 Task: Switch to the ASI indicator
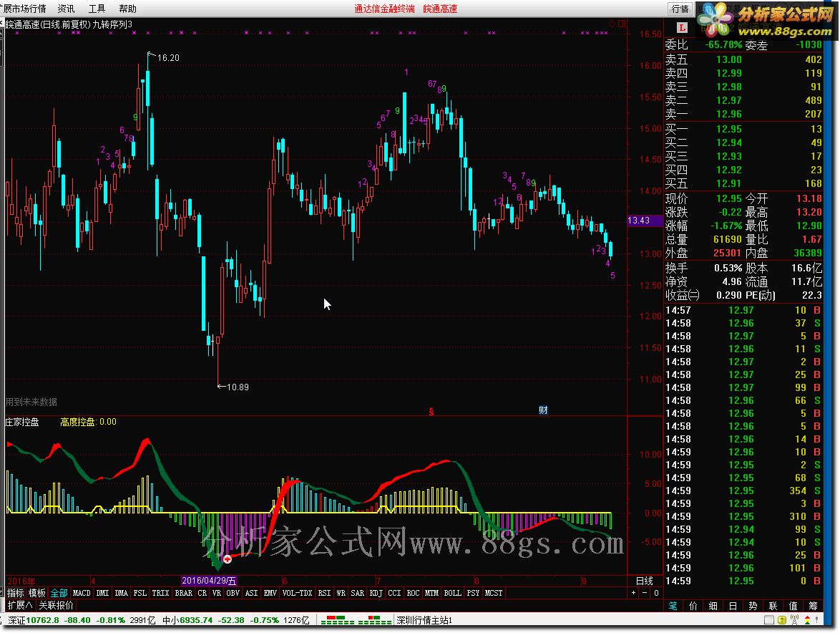click(251, 593)
